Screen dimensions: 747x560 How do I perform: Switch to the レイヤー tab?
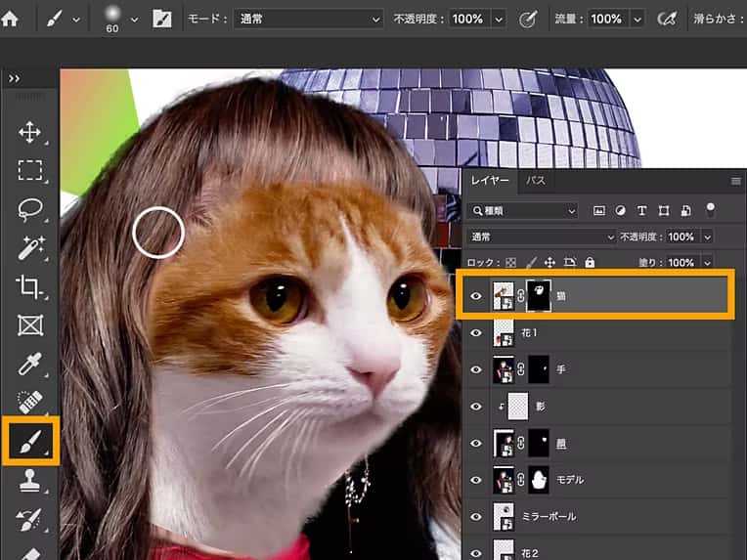pyautogui.click(x=490, y=181)
